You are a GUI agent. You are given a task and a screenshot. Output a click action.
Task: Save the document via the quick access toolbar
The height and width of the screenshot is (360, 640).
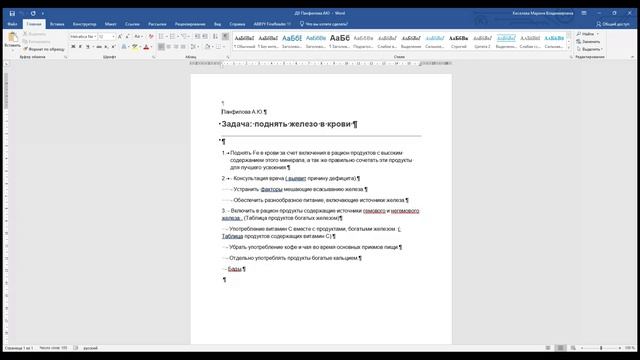click(x=12, y=13)
